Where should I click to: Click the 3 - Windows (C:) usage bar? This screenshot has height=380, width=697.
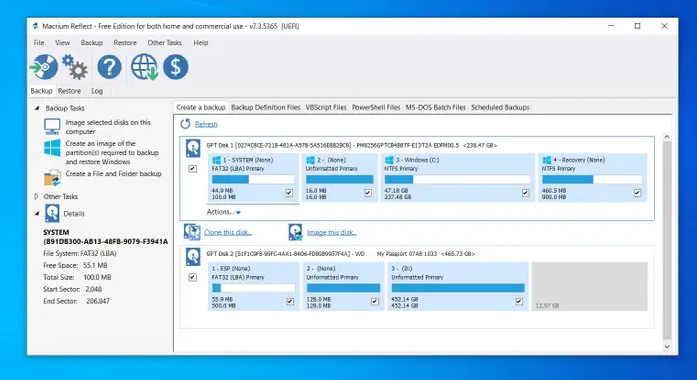pyautogui.click(x=457, y=180)
